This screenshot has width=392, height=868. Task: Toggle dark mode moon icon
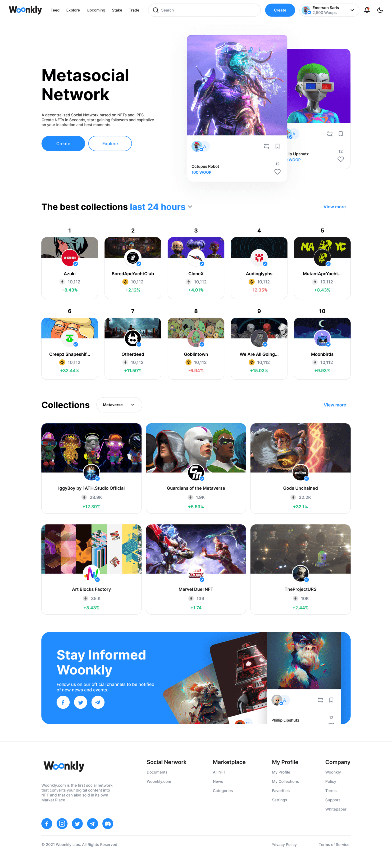pos(380,10)
